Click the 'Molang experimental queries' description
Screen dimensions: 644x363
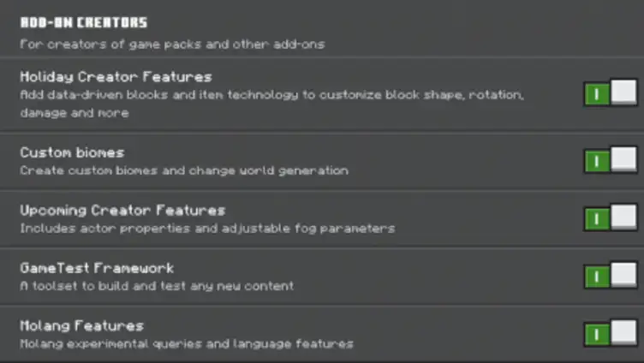click(x=187, y=343)
